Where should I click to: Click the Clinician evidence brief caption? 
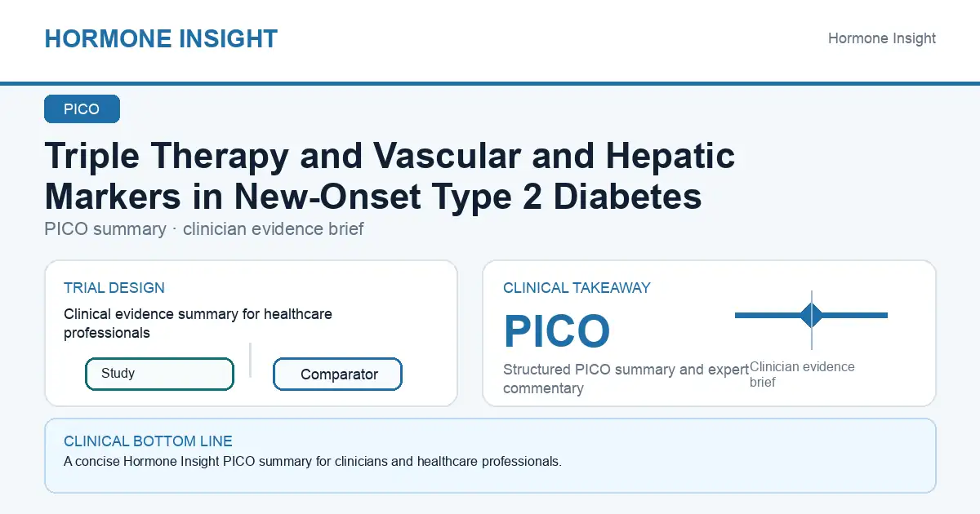coord(802,374)
